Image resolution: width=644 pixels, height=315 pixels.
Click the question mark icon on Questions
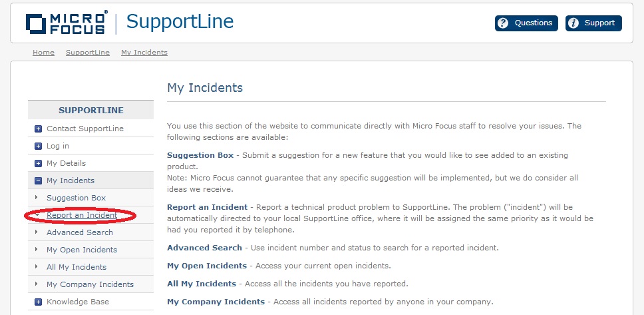click(504, 23)
